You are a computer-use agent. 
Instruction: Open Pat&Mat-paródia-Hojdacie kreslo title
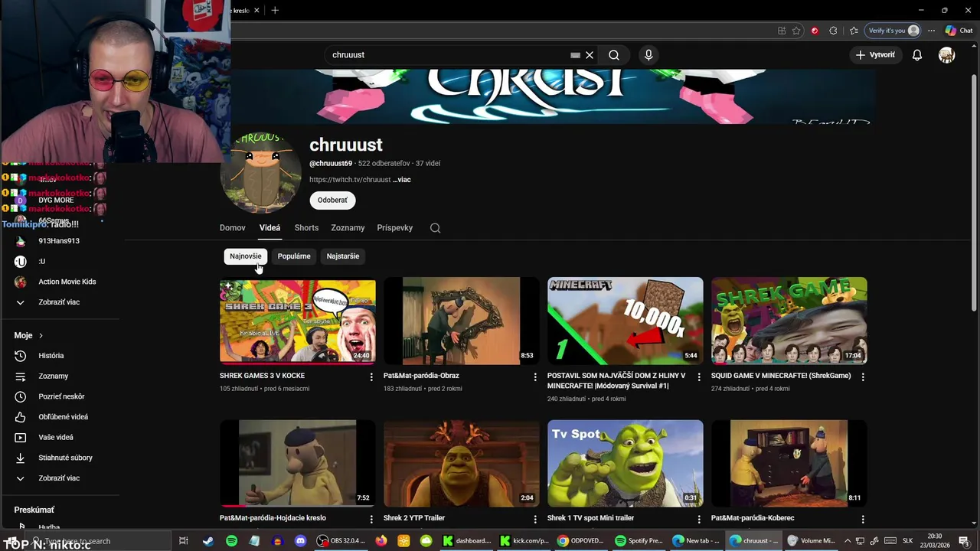pos(273,518)
